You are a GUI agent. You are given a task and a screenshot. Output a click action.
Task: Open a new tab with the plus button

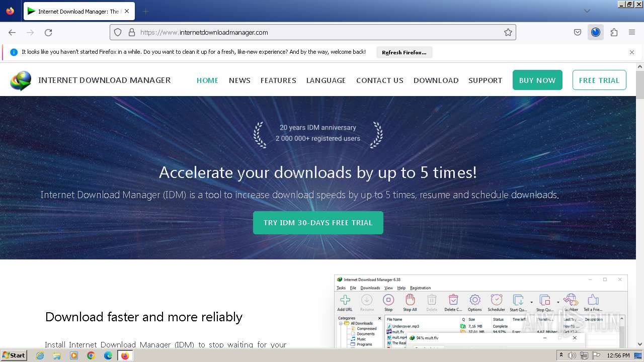click(145, 11)
